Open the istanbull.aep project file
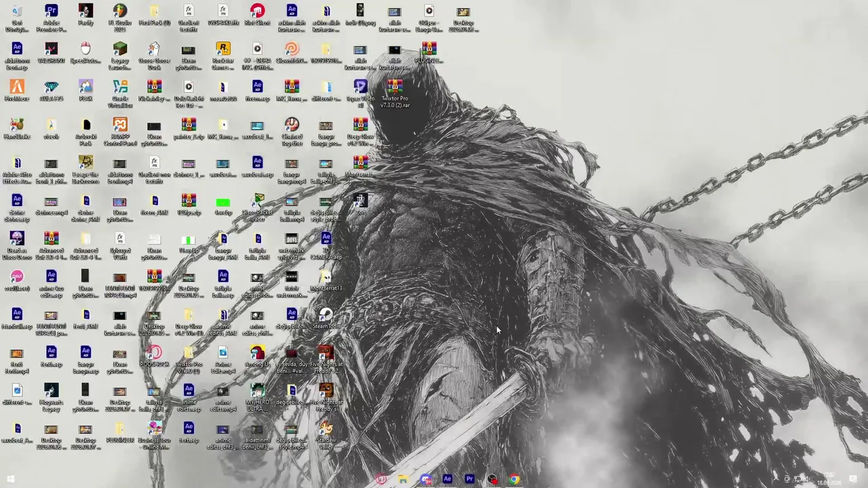 (x=17, y=319)
